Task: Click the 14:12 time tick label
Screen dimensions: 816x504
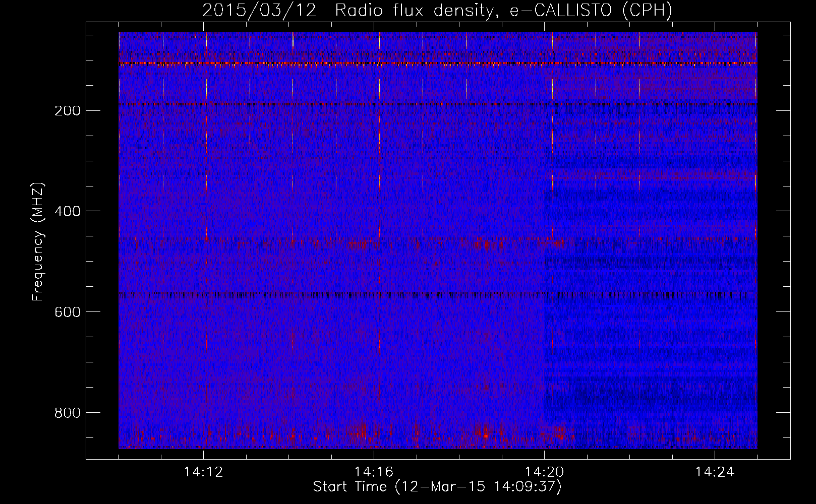Action: tap(203, 472)
